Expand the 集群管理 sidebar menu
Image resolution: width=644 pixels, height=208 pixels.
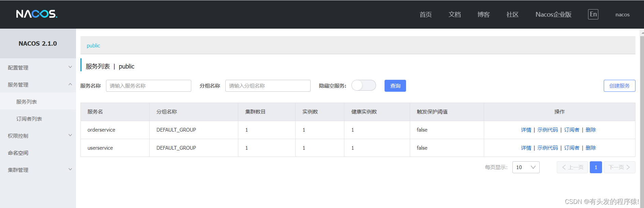[38, 170]
